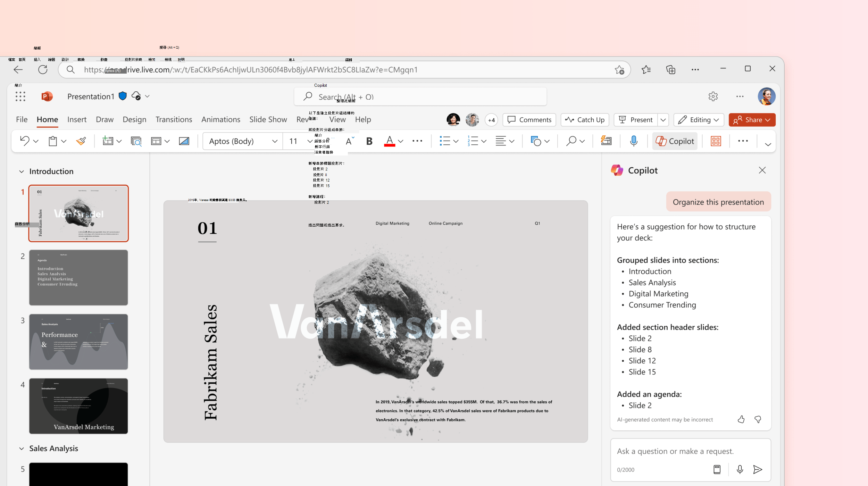Image resolution: width=868 pixels, height=486 pixels.
Task: Toggle Bold formatting
Action: 369,141
